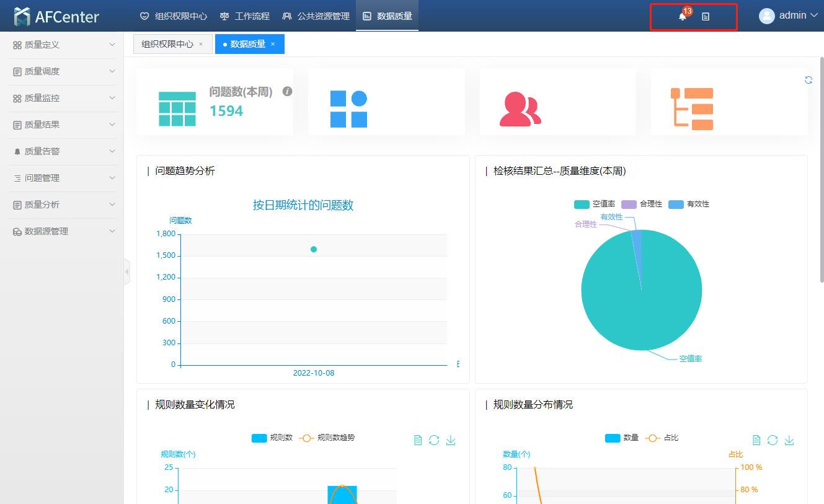The height and width of the screenshot is (504, 824).
Task: Expand the 质量监控 menu chevron
Action: pyautogui.click(x=112, y=98)
